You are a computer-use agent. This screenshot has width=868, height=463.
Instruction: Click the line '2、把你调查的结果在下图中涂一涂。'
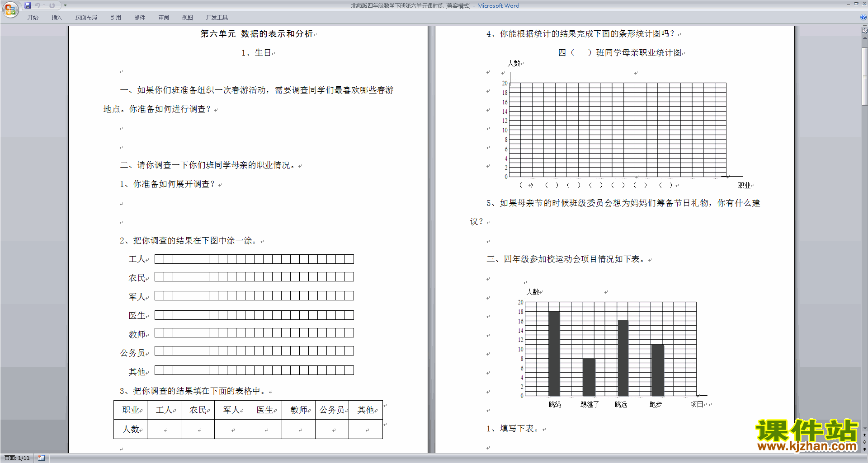pos(190,241)
